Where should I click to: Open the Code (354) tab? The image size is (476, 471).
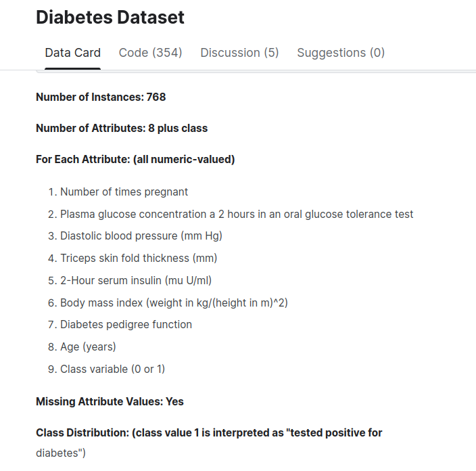click(x=150, y=53)
